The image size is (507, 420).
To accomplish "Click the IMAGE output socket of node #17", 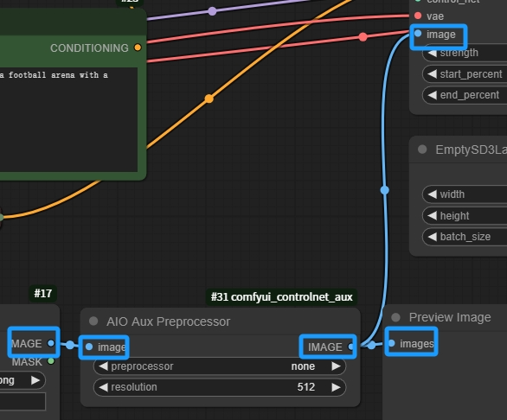I will click(x=51, y=343).
